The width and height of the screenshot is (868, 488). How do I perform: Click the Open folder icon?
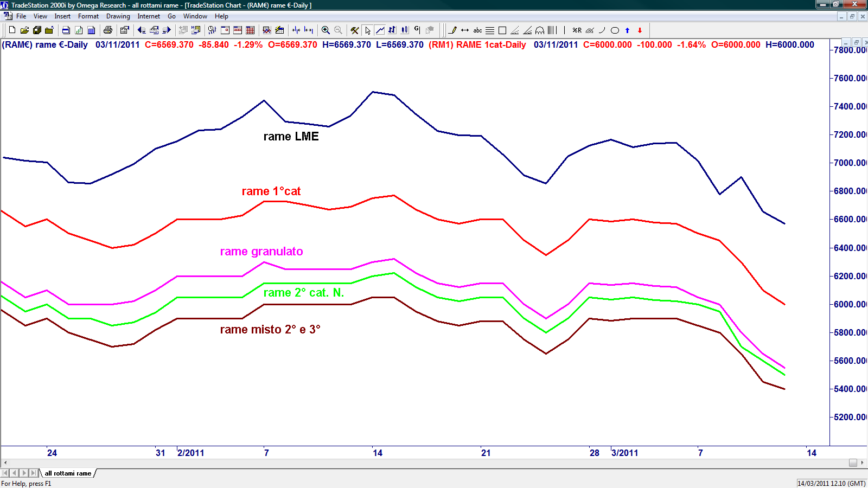[x=24, y=30]
